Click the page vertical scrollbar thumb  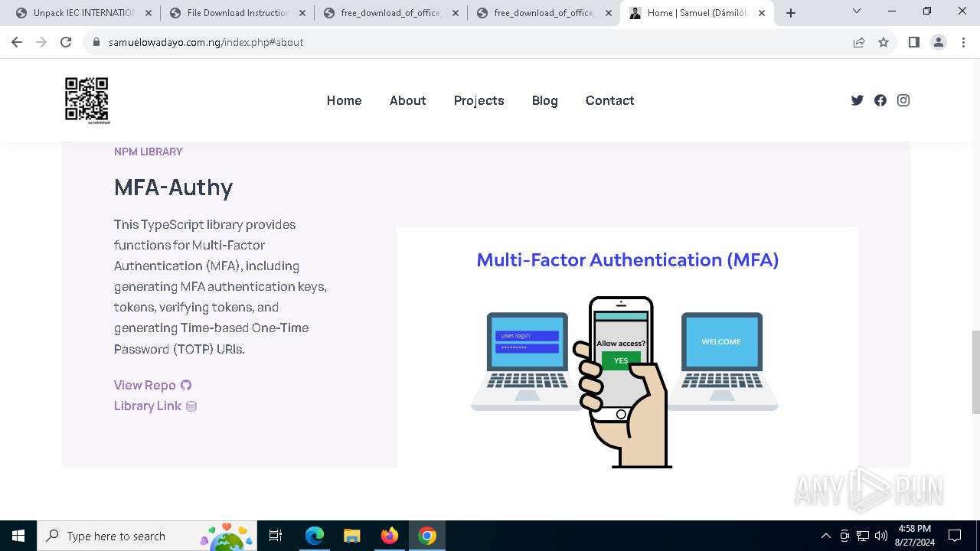pos(975,373)
